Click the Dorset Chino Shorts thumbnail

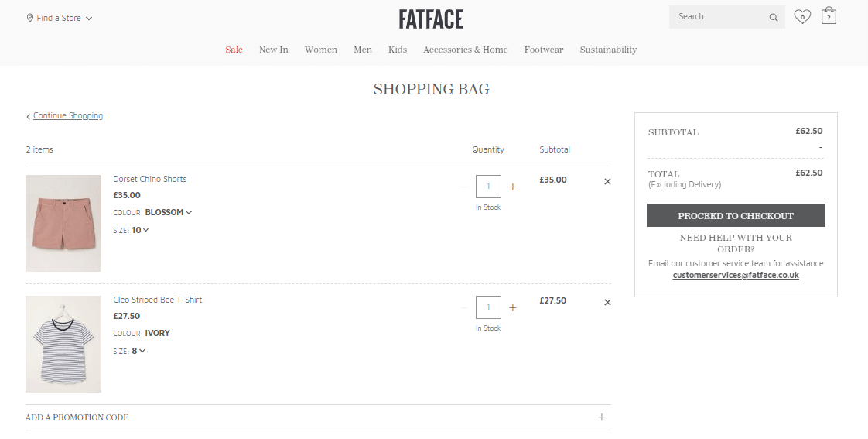(63, 224)
